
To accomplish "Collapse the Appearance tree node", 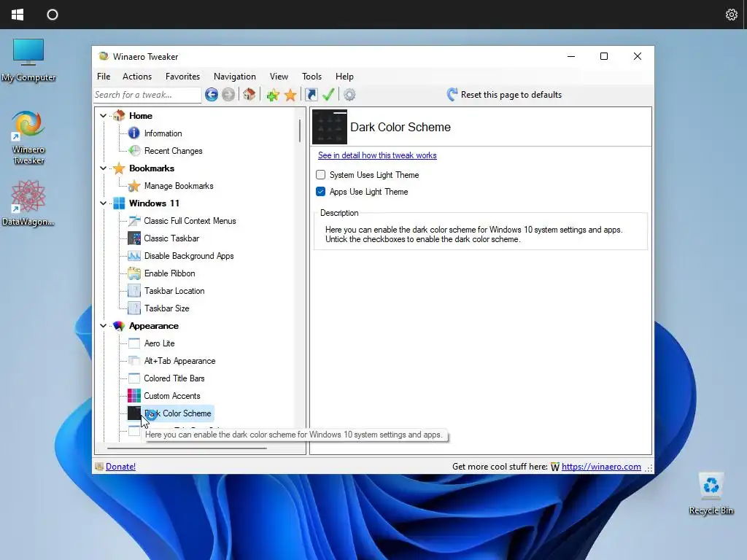I will pos(103,326).
